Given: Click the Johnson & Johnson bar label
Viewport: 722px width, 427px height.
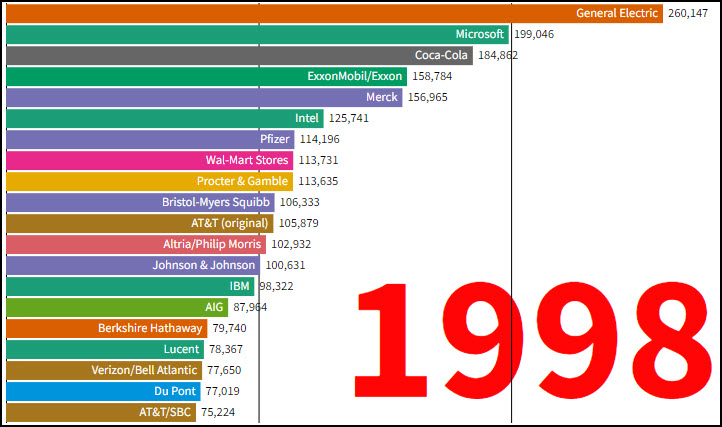Looking at the screenshot, I should click(204, 265).
